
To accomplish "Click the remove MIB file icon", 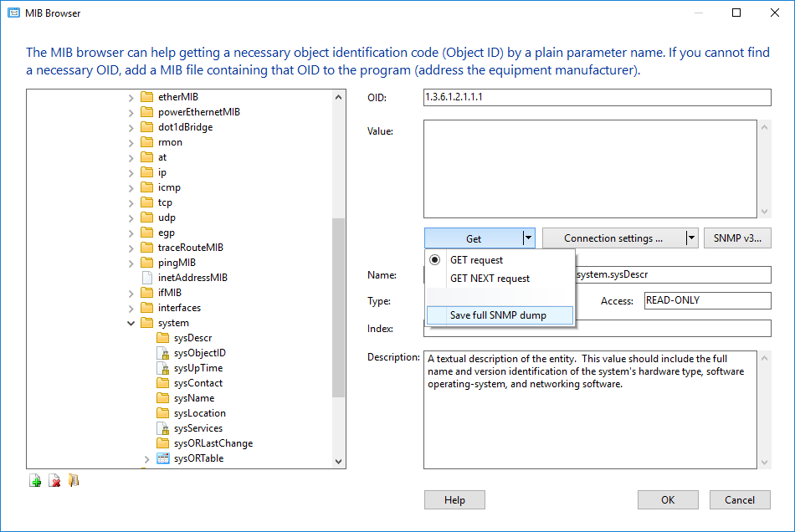I will tap(54, 480).
